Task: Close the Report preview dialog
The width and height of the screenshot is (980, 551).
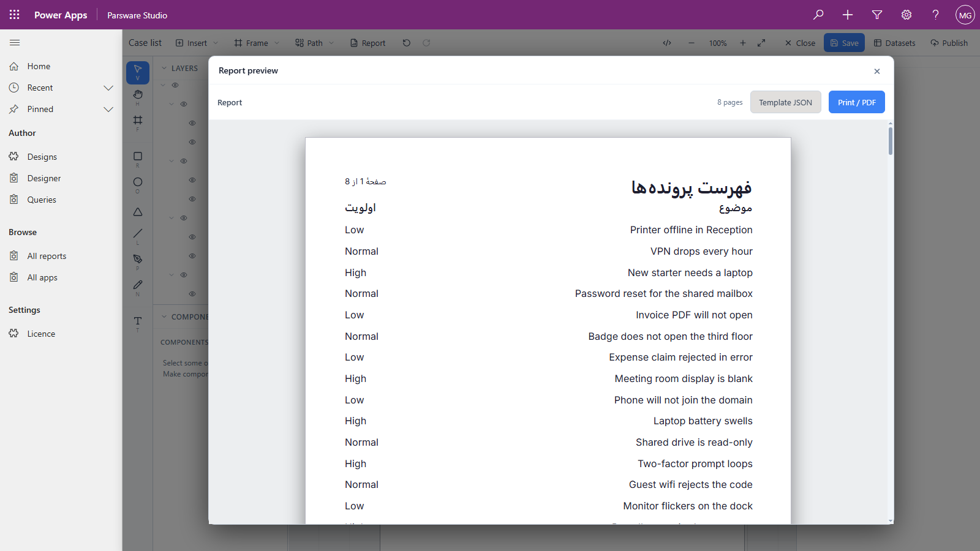Action: 877,71
